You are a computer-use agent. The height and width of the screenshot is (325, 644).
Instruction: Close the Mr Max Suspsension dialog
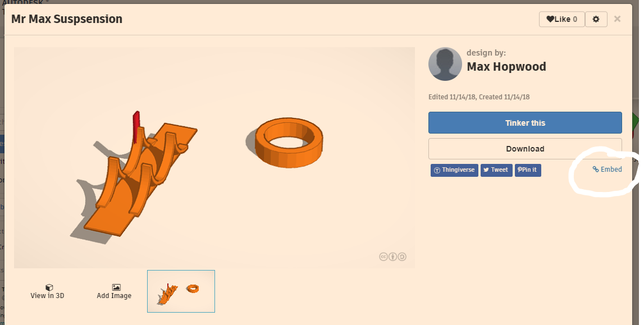[x=617, y=19]
